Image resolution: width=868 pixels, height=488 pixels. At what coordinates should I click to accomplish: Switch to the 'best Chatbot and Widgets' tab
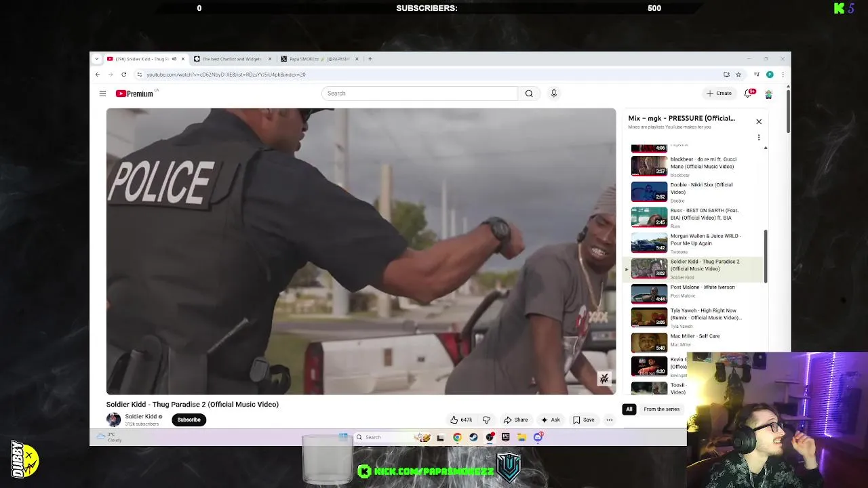tap(233, 59)
